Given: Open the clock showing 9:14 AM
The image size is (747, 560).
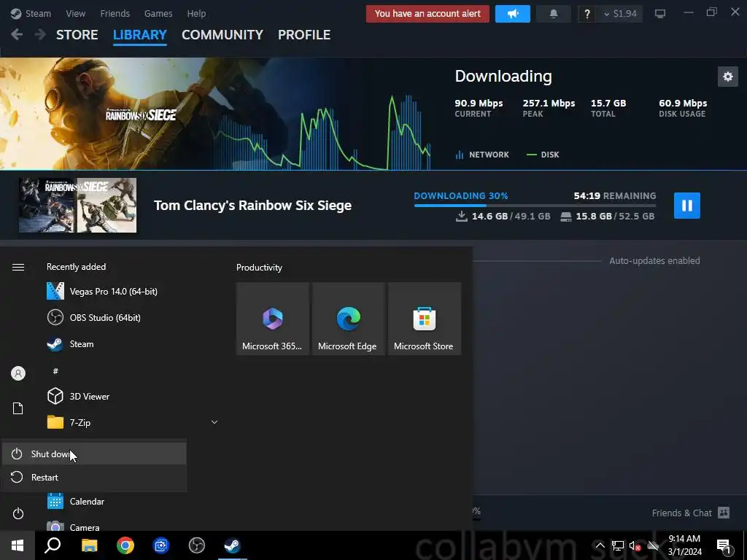Looking at the screenshot, I should pos(684,545).
